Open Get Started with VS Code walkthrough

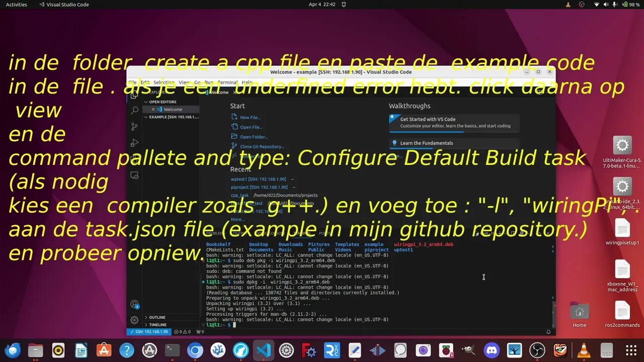coord(454,122)
